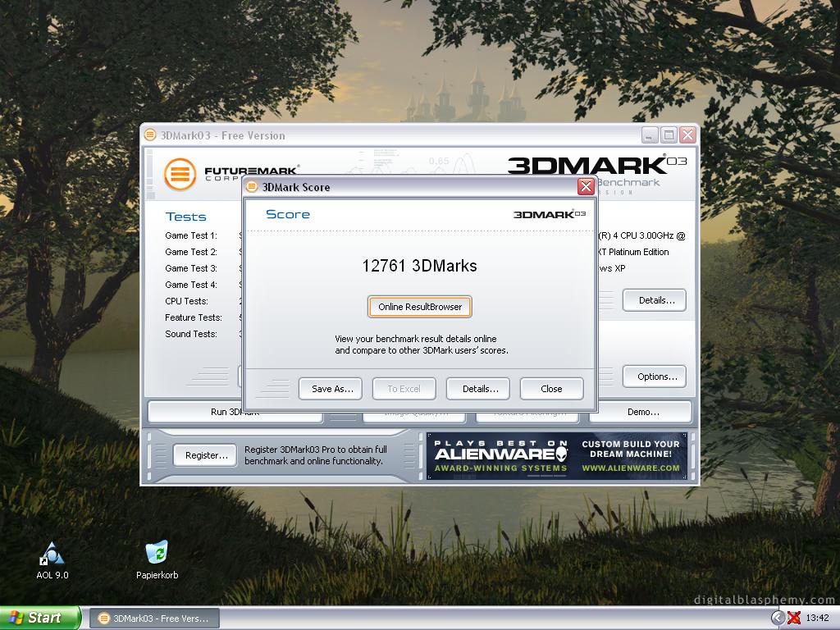Viewport: 840px width, 630px height.
Task: Click the Tests heading
Action: coord(186,217)
